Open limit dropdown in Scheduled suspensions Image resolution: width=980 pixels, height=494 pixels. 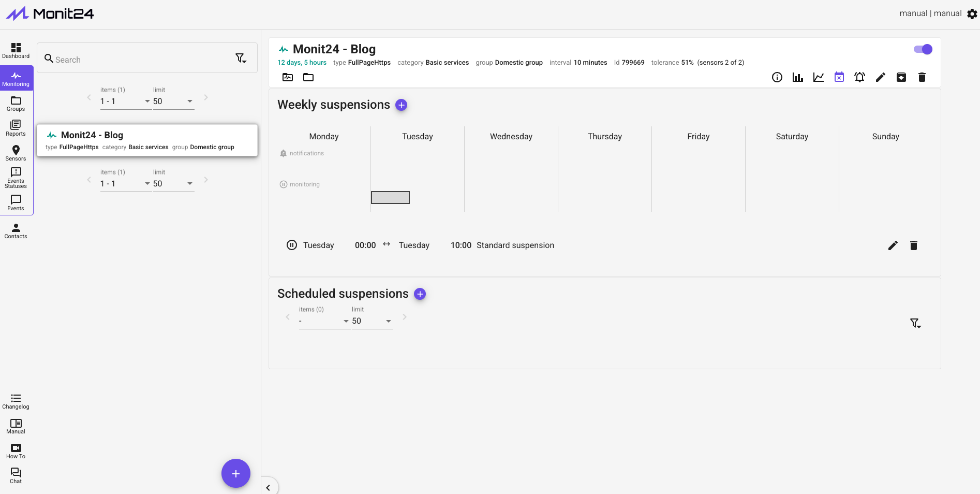tap(372, 321)
